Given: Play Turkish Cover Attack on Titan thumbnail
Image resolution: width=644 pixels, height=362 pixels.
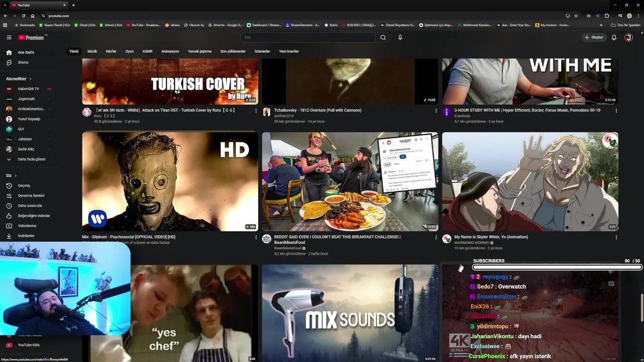Looking at the screenshot, I should pyautogui.click(x=170, y=81).
